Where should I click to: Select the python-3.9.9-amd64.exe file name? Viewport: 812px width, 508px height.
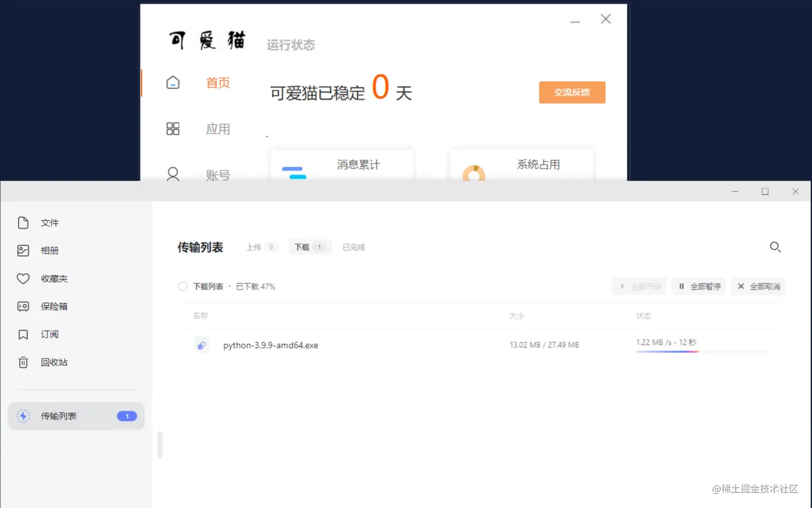pyautogui.click(x=271, y=345)
